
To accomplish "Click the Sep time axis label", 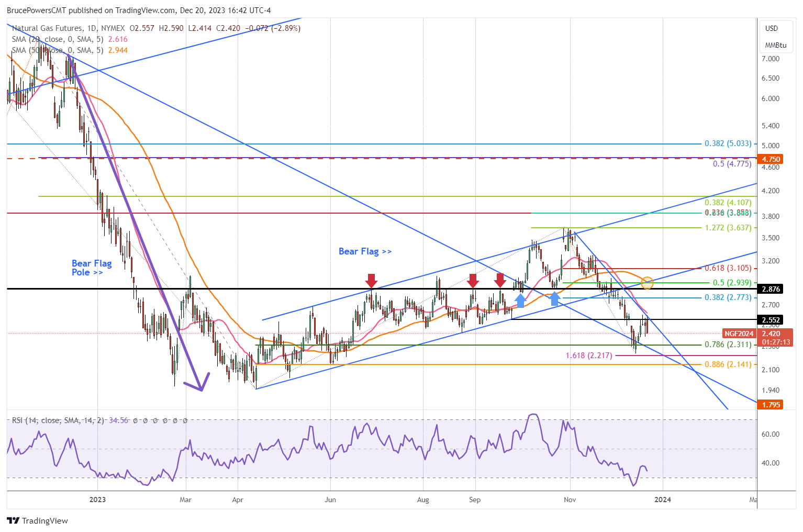I will 475,500.
